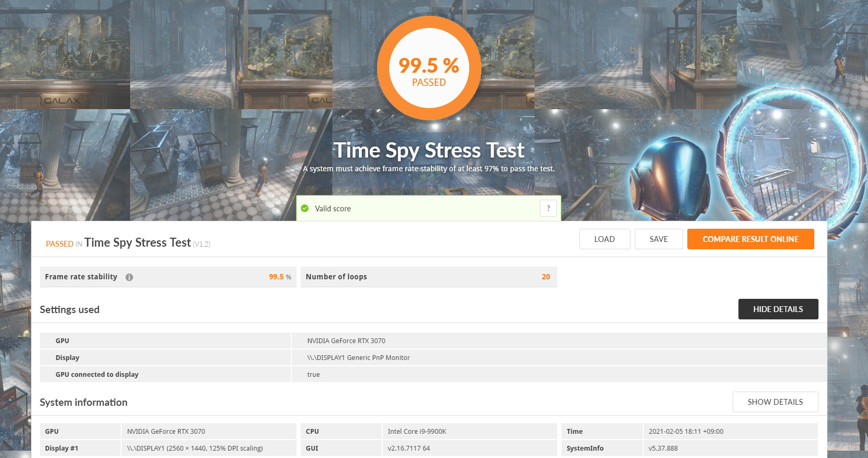Expand system information with SHOW DETAILS
The width and height of the screenshot is (868, 458).
[x=775, y=402]
